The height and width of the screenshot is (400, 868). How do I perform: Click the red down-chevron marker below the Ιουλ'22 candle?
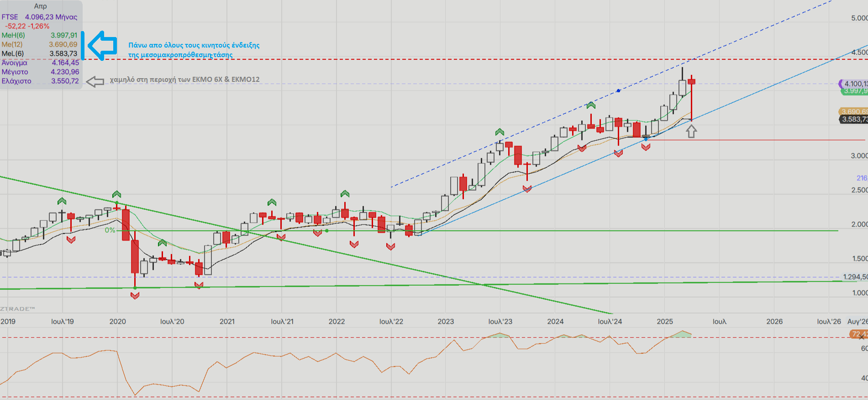(x=390, y=247)
